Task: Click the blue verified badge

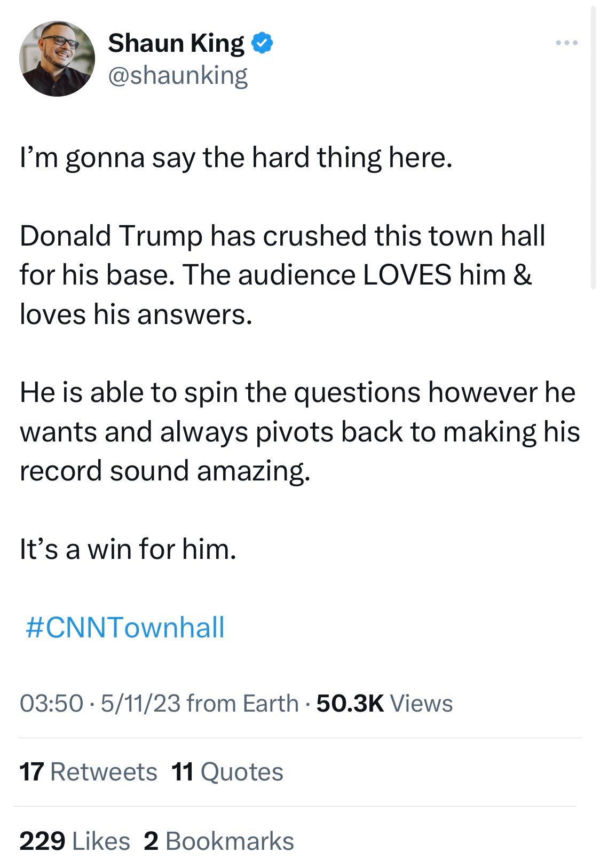Action: tap(262, 43)
